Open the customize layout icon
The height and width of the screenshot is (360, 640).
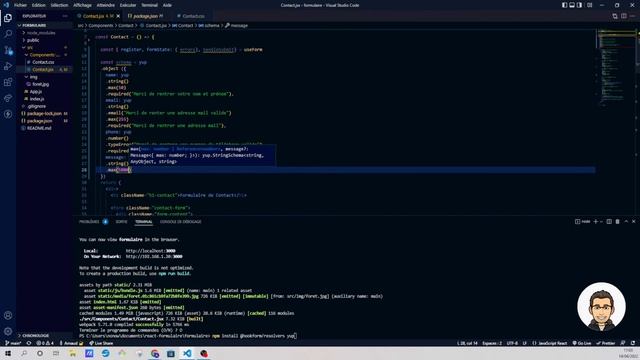point(589,5)
